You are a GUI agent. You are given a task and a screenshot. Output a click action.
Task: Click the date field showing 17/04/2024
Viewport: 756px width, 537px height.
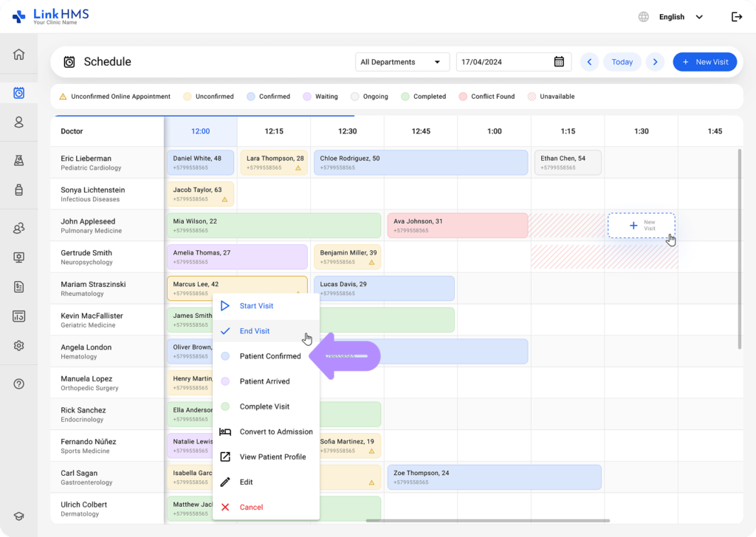click(x=514, y=62)
